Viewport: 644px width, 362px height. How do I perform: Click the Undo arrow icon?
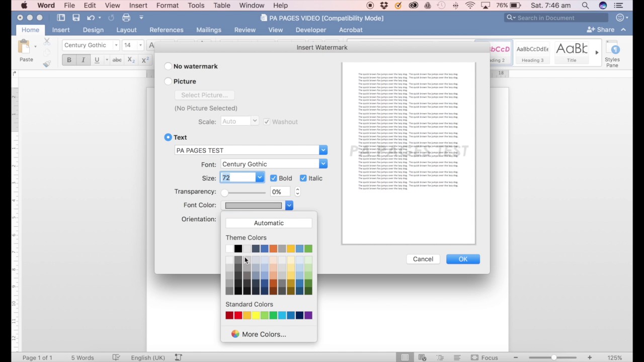91,18
